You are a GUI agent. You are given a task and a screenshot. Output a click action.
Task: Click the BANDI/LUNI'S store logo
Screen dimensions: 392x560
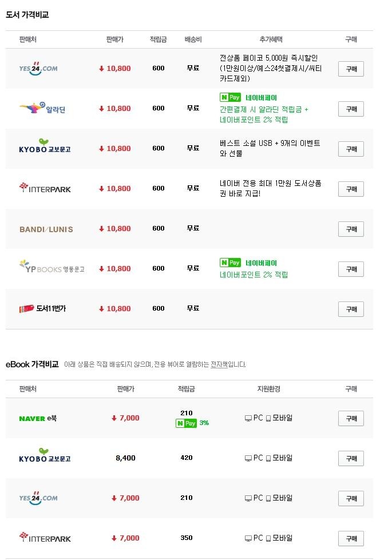pyautogui.click(x=46, y=229)
